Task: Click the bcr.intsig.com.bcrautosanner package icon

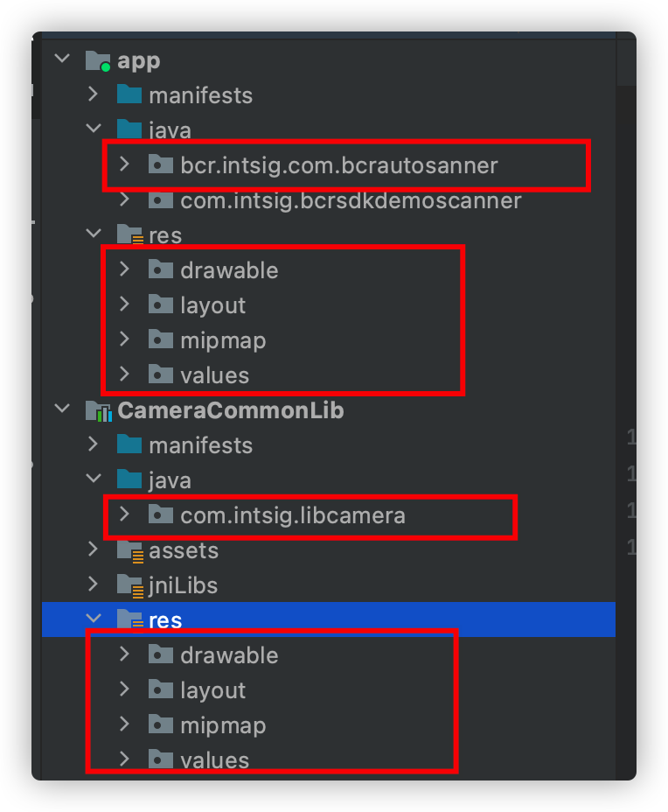Action: tap(160, 165)
